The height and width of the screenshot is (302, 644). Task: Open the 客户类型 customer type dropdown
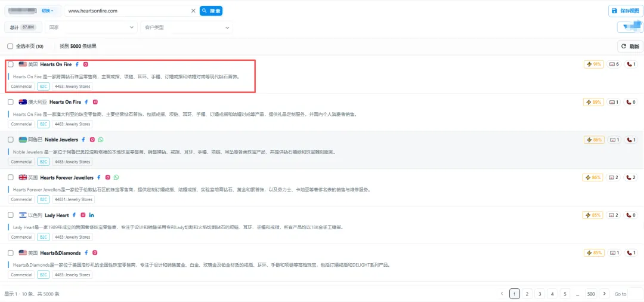pyautogui.click(x=187, y=27)
